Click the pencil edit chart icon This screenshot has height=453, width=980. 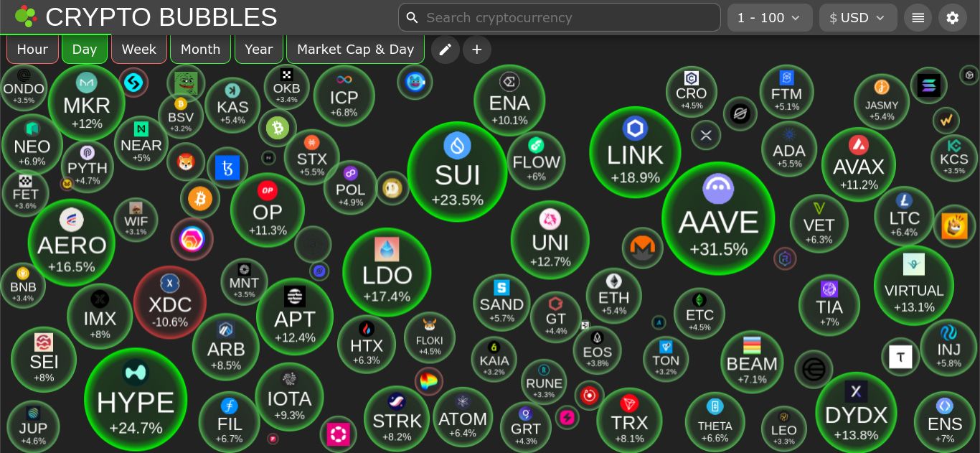pos(446,50)
